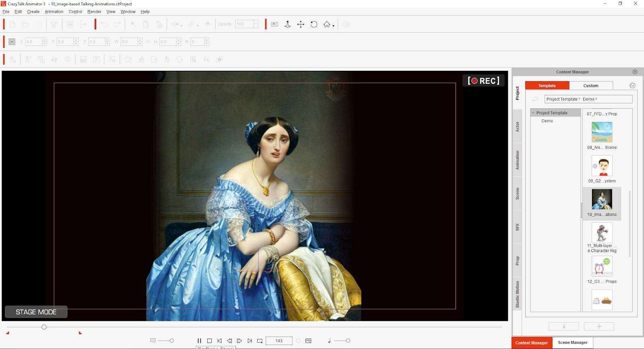Open the Edit menu
Viewport: 644px width, 349px height.
tap(18, 12)
